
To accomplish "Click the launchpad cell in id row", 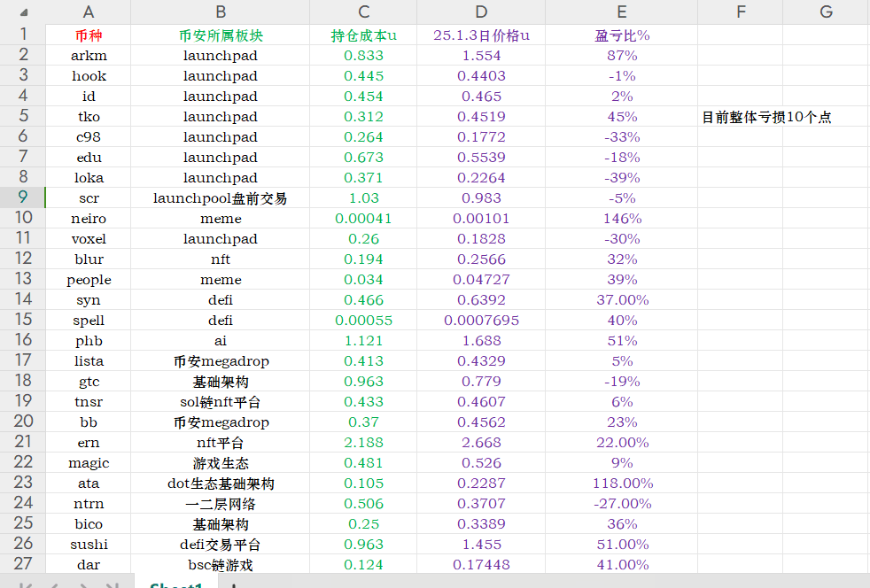I will 221,96.
